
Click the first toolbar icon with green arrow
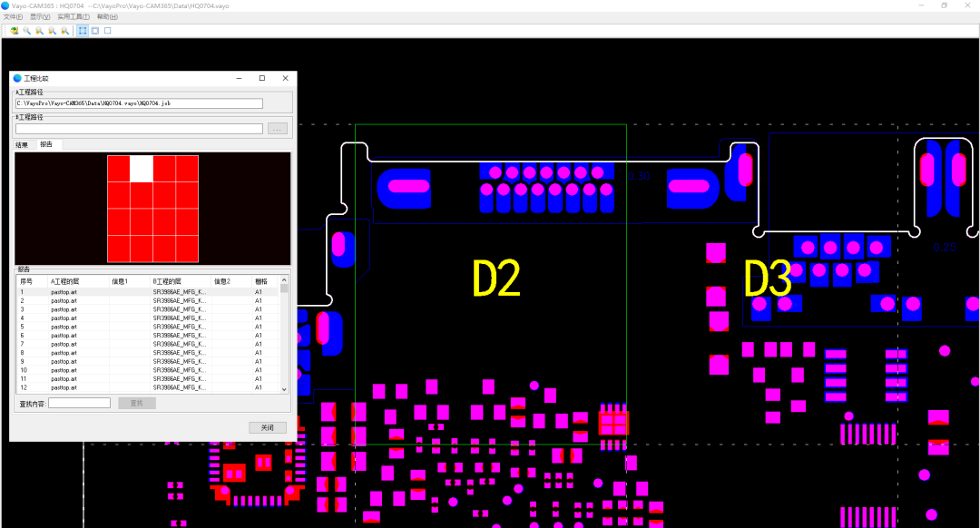click(14, 30)
